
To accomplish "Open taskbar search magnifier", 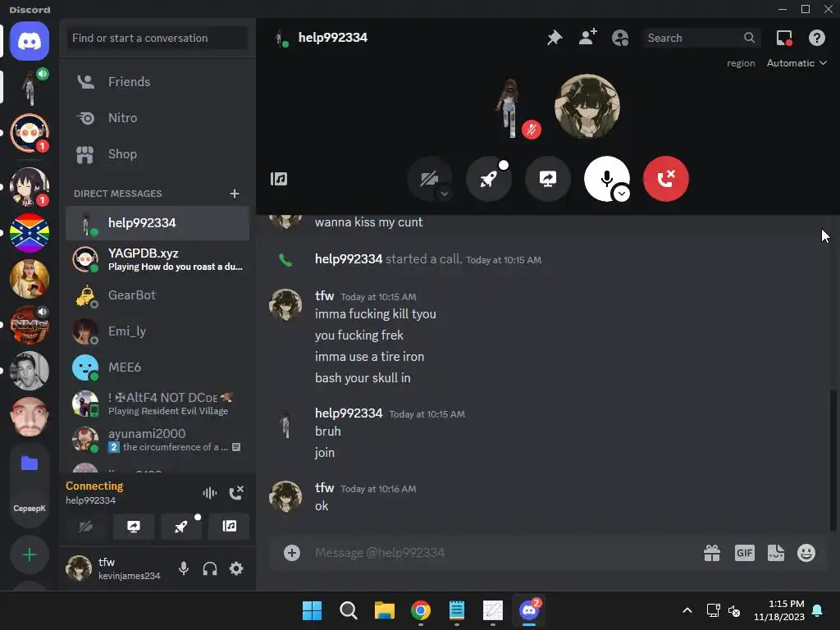I will tap(348, 610).
